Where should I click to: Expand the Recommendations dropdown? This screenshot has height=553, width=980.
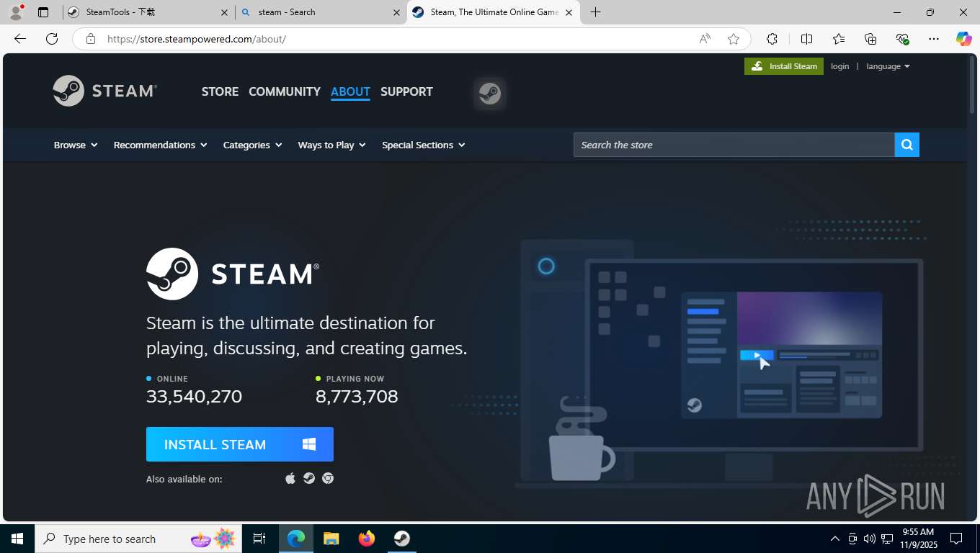pyautogui.click(x=160, y=145)
